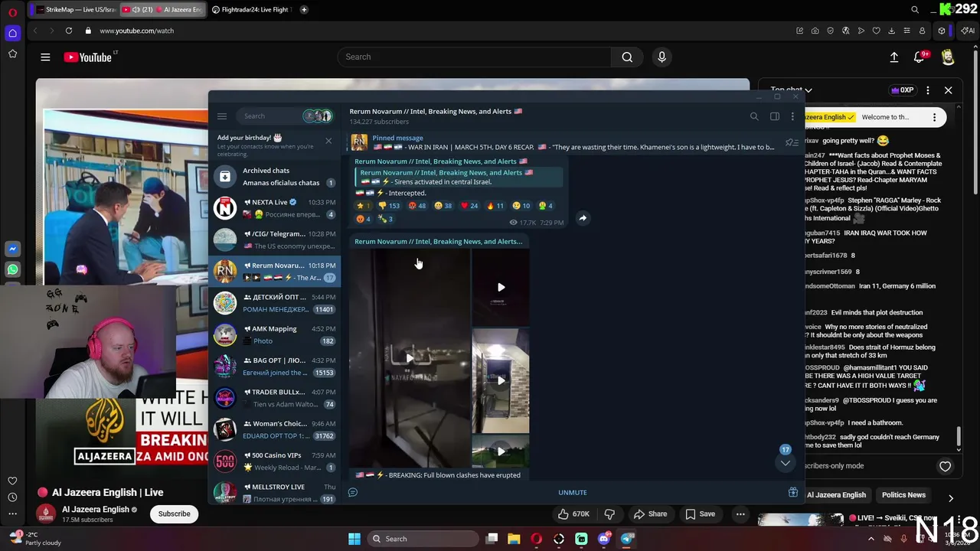Open the 500 Casino VIPs chat
Screen dimensions: 980x551
276,461
